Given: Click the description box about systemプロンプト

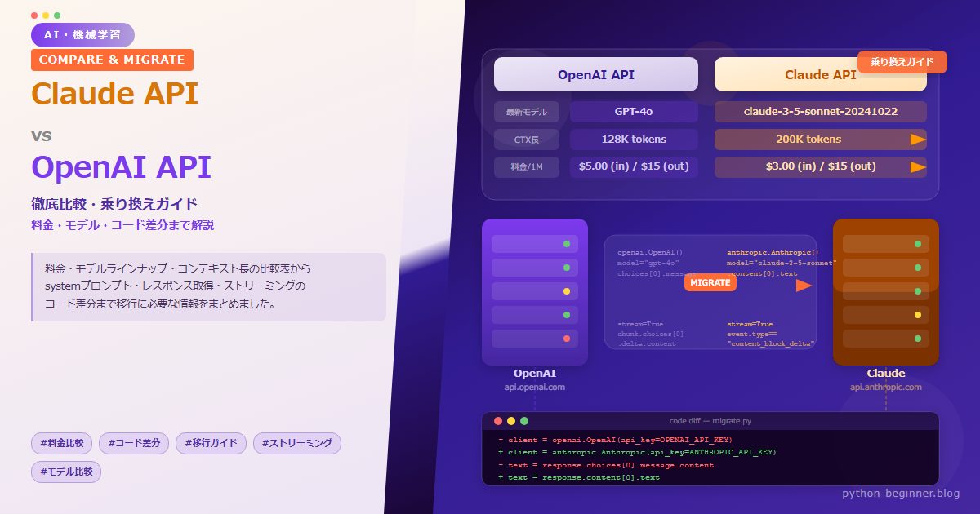Looking at the screenshot, I should tap(208, 287).
